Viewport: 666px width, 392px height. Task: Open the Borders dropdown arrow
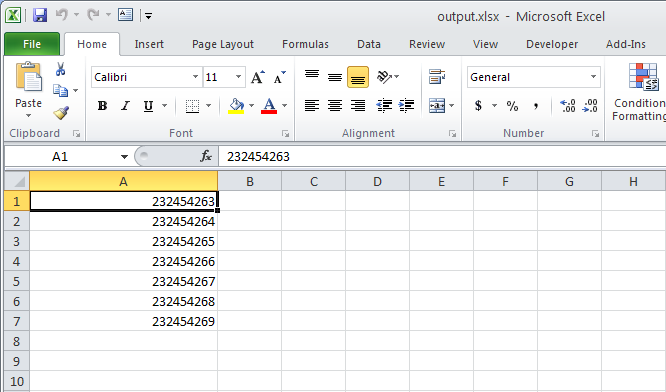[x=209, y=106]
